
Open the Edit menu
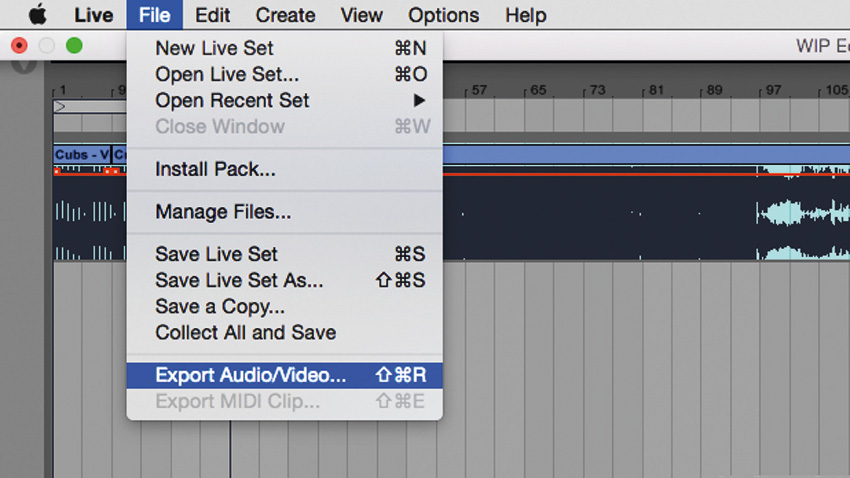tap(212, 15)
